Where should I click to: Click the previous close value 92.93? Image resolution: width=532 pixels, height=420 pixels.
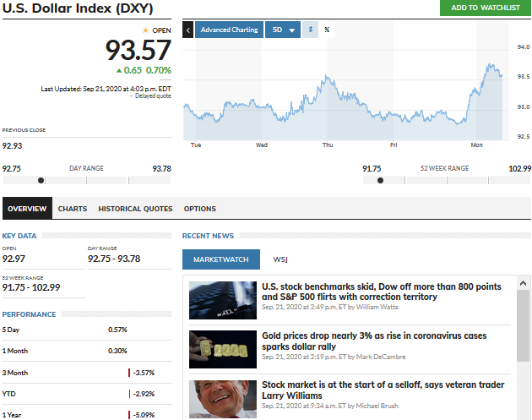click(x=12, y=146)
